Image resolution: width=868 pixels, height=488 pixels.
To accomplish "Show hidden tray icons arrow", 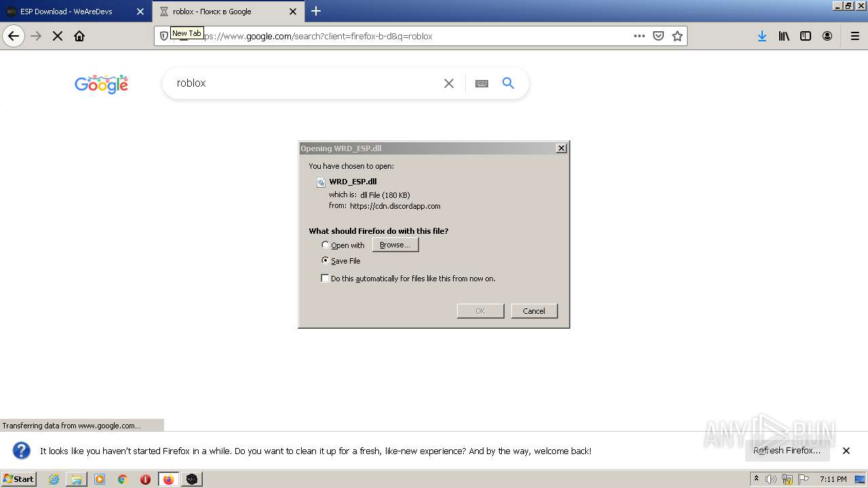I will click(756, 479).
